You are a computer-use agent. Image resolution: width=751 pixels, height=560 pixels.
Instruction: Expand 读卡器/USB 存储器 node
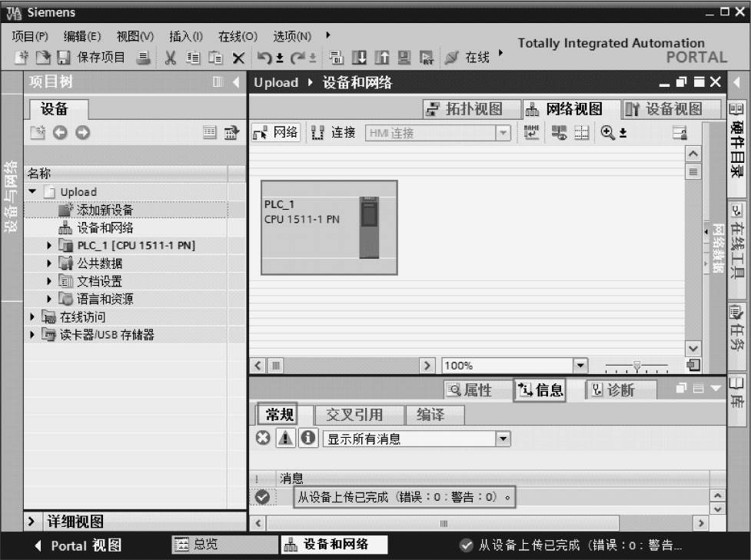pyautogui.click(x=32, y=335)
